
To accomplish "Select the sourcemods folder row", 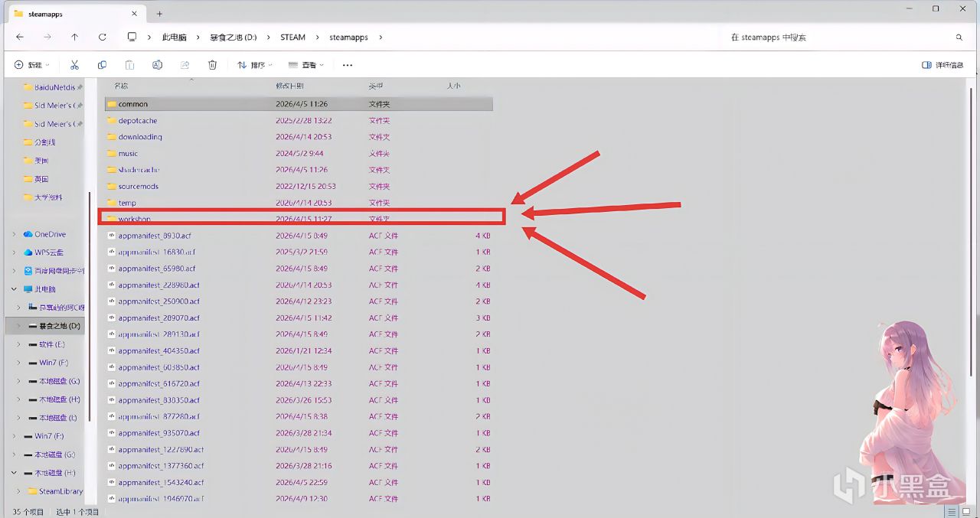I will tap(299, 186).
